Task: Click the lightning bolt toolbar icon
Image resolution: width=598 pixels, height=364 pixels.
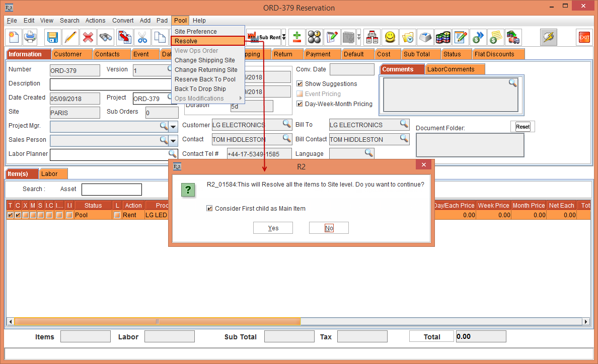Action: point(548,37)
